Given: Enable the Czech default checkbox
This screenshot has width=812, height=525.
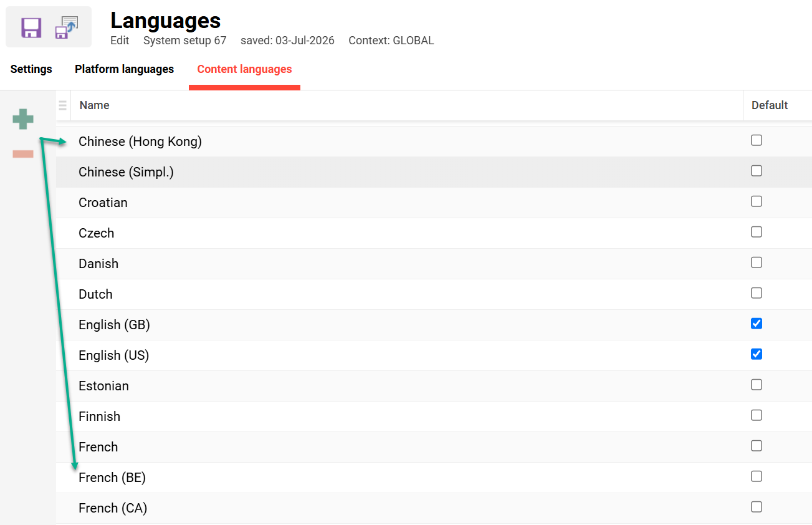Looking at the screenshot, I should [757, 232].
